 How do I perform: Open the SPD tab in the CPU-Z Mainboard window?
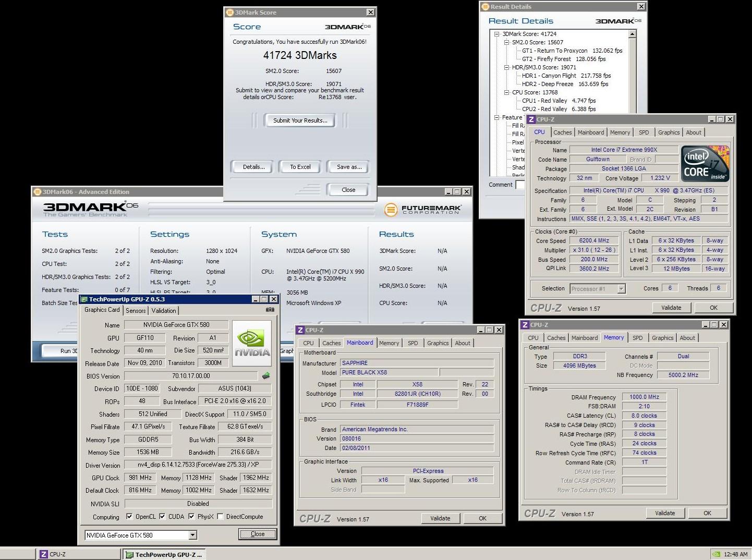413,343
